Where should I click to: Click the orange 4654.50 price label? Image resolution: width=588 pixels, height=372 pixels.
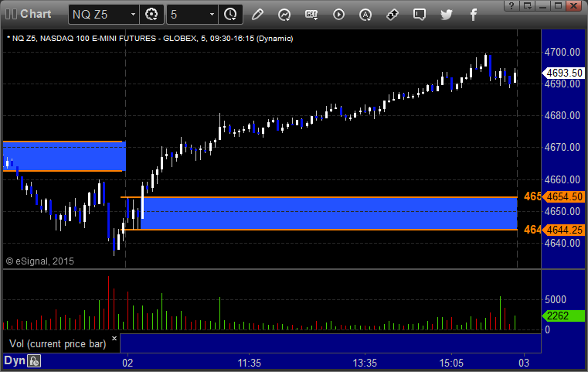[x=563, y=196]
